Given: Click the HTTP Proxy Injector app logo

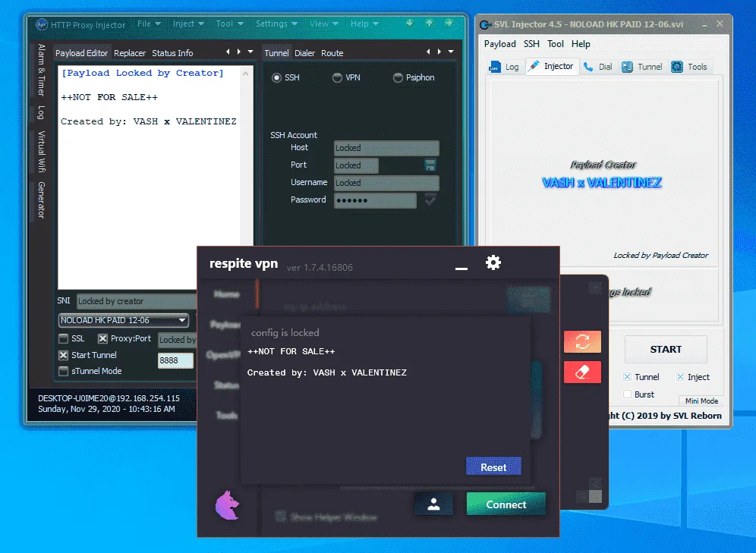Looking at the screenshot, I should click(x=42, y=24).
